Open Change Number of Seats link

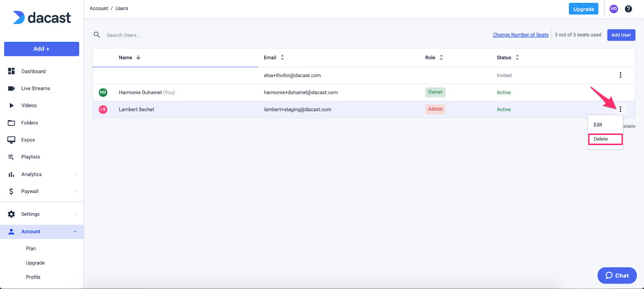pyautogui.click(x=520, y=35)
